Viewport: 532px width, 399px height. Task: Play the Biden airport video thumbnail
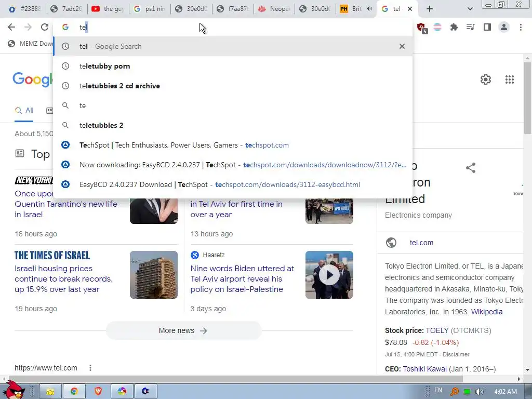pos(329,275)
